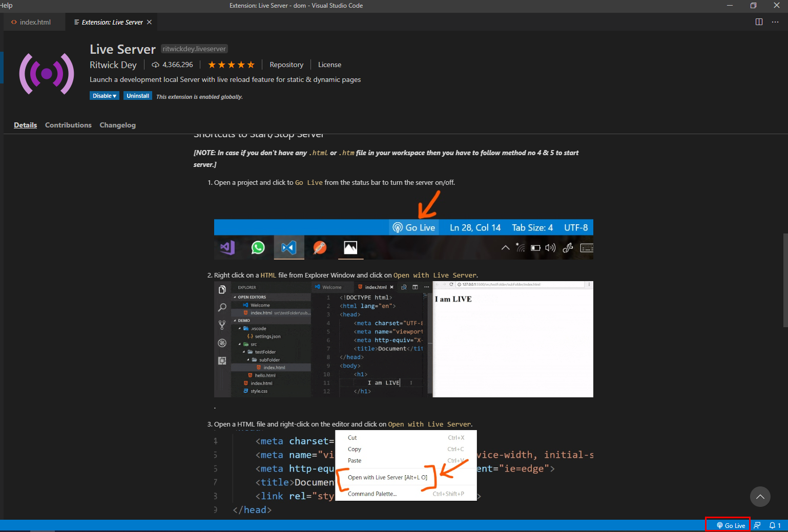Viewport: 788px width, 532px height.
Task: Open the Contributions tab
Action: pos(68,125)
